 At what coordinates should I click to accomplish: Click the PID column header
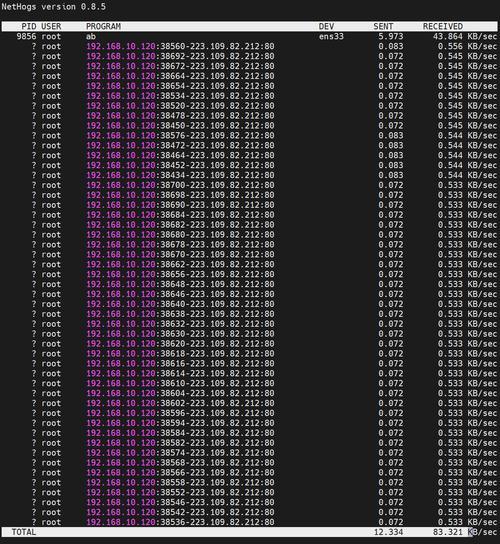(x=29, y=26)
